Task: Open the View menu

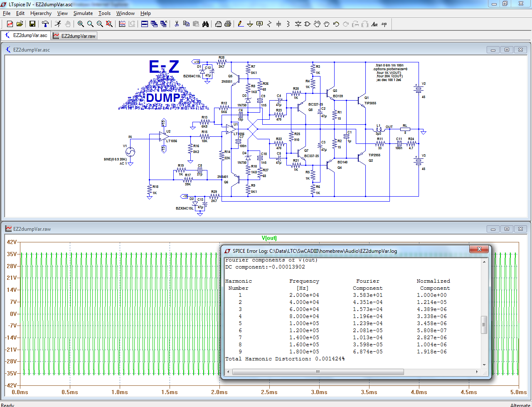Action: (x=62, y=13)
